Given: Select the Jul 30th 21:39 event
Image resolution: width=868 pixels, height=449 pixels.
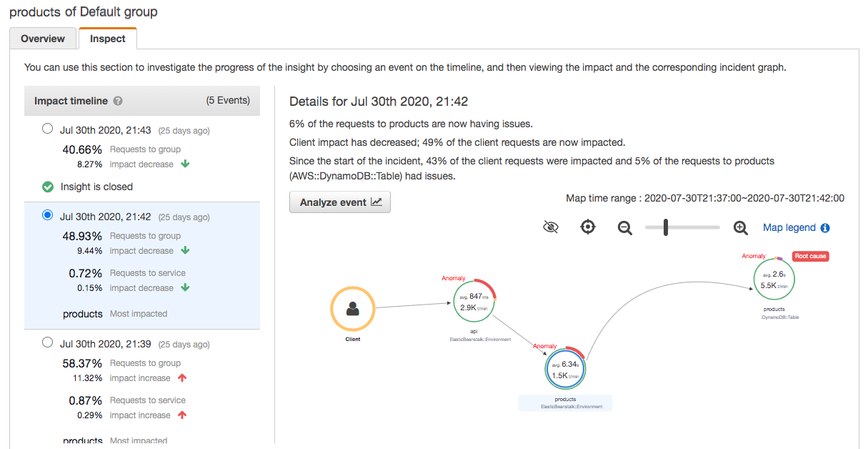Looking at the screenshot, I should click(48, 343).
